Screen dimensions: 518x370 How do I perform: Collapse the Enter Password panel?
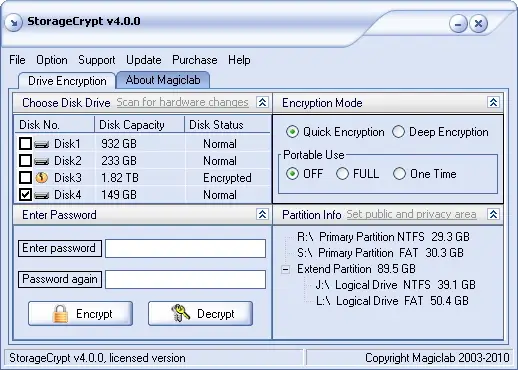point(262,214)
